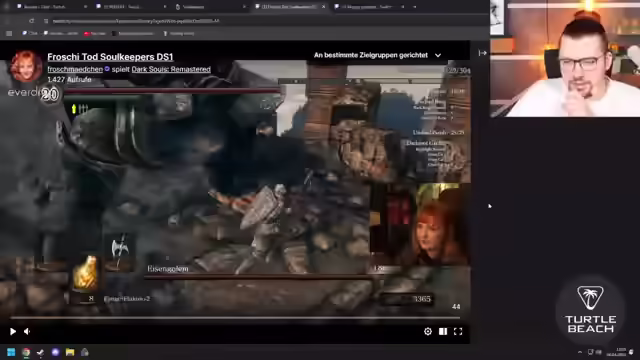Open taskbar clock and date
Screen dimensions: 640x360
[616, 352]
